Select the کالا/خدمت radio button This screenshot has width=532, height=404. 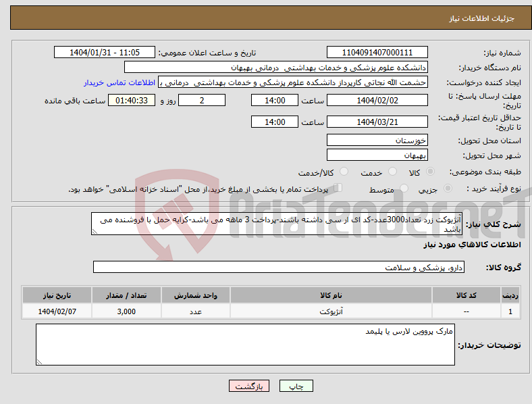pyautogui.click(x=344, y=172)
